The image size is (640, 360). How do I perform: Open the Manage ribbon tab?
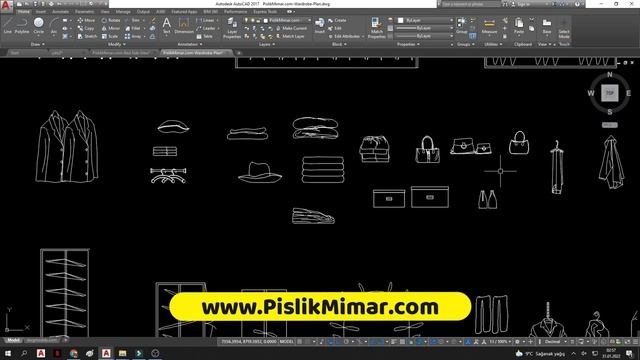tap(123, 12)
